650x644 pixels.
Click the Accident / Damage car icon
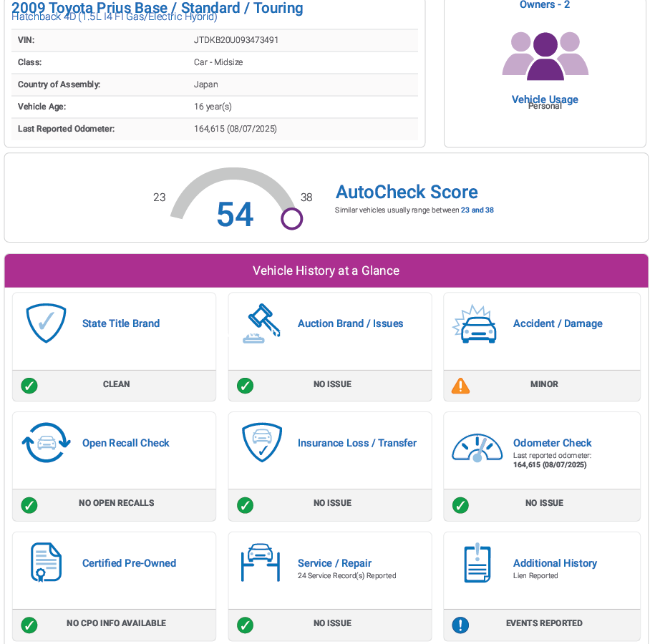475,324
